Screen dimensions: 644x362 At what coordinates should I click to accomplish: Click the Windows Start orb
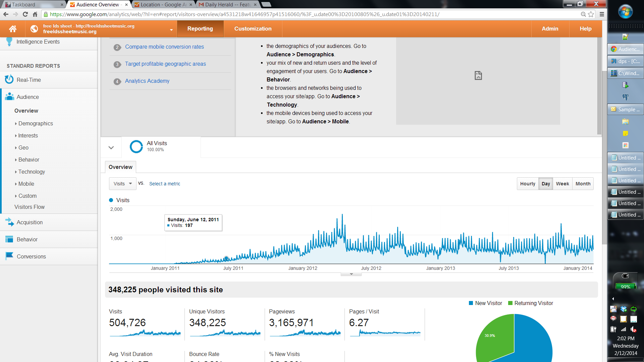point(626,12)
